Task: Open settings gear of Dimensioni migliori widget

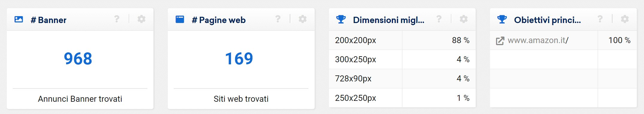Action: coord(464,19)
